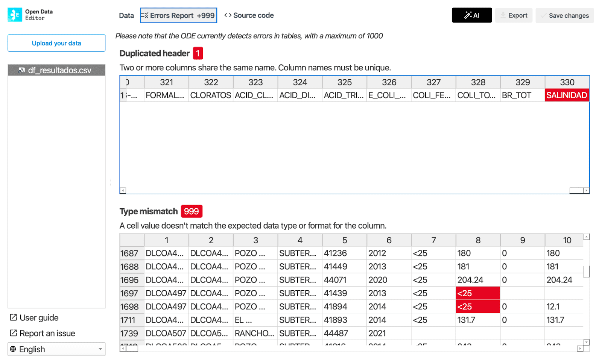Screen dimensions: 602x364
Task: Click row header 1739 in mismatch table
Action: (x=129, y=334)
